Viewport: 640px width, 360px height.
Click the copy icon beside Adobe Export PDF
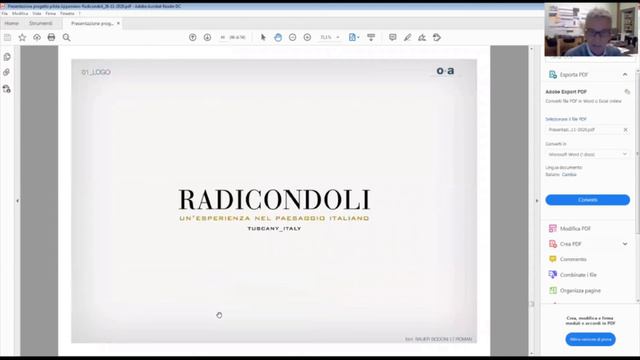tap(627, 92)
